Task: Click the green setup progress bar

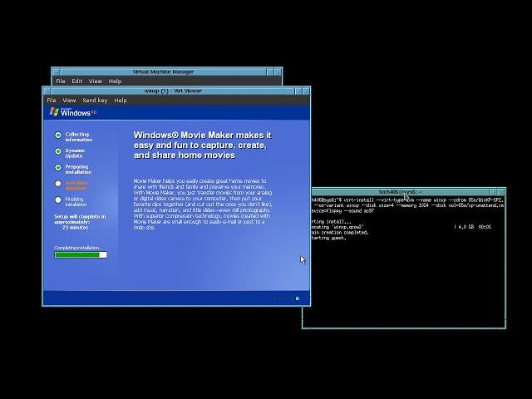Action: (81, 255)
